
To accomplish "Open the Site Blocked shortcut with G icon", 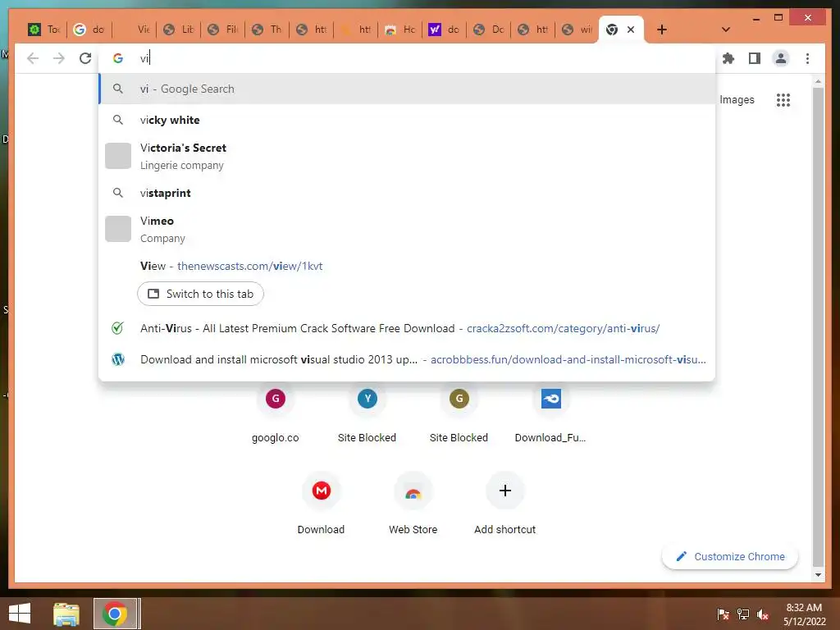I will point(459,413).
